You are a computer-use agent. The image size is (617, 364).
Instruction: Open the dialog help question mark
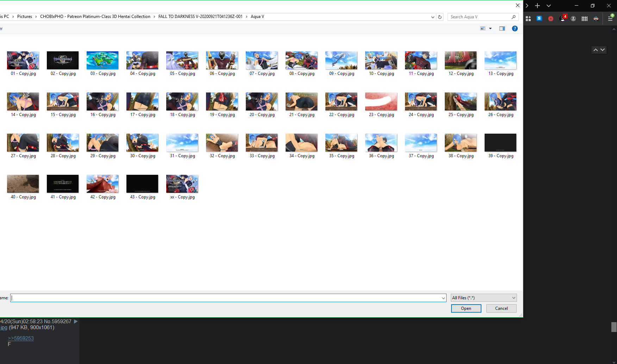(x=515, y=28)
